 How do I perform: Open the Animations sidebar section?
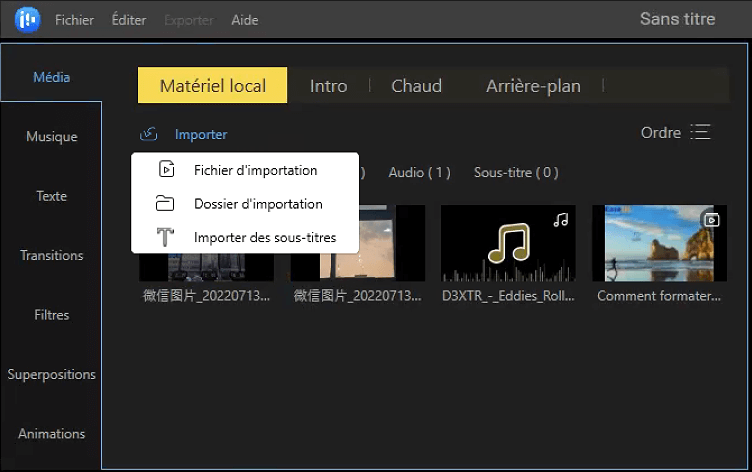(x=51, y=434)
